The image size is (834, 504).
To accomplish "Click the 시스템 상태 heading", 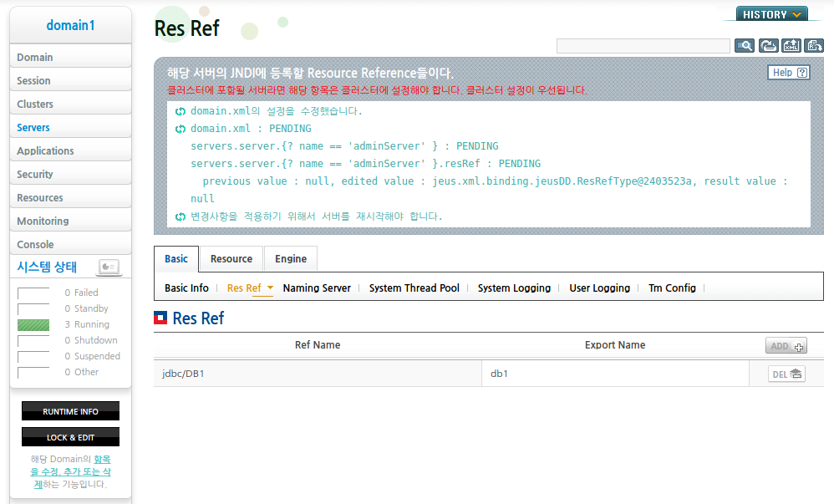I will [47, 267].
